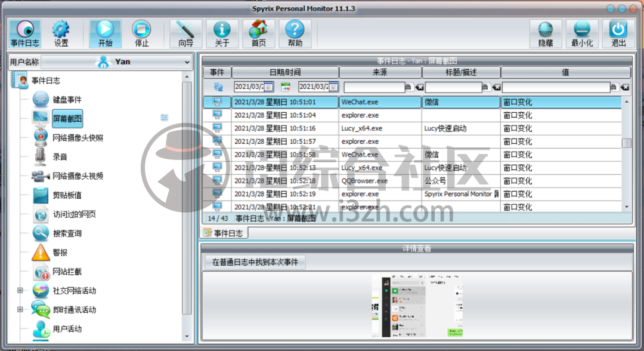Sort by 事件 column header
The width and height of the screenshot is (644, 351).
[217, 72]
